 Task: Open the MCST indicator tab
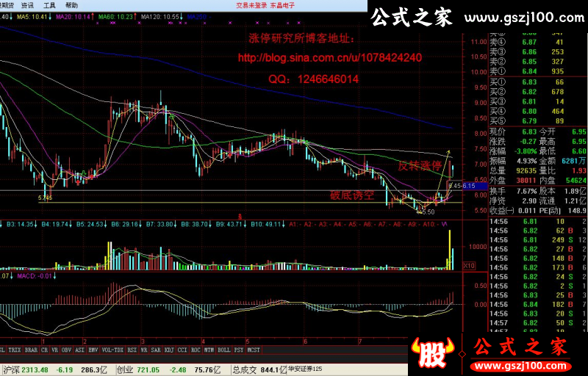coord(254,350)
